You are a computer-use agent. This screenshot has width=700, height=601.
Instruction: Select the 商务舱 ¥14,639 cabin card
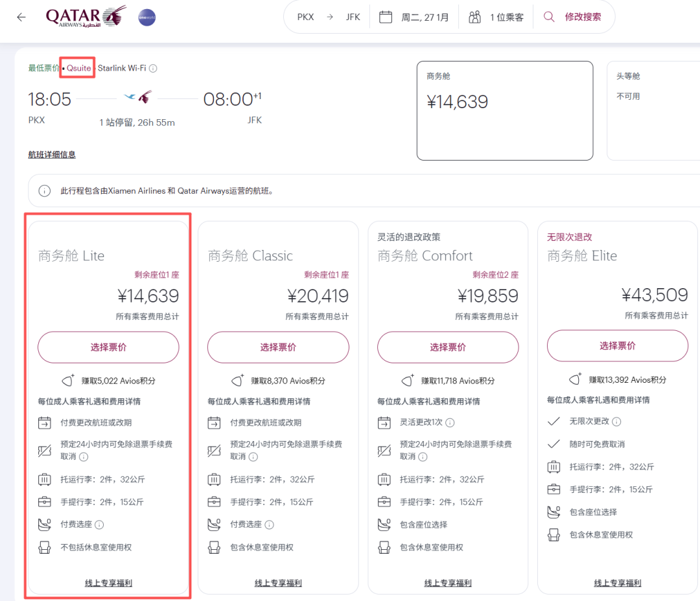tap(504, 110)
